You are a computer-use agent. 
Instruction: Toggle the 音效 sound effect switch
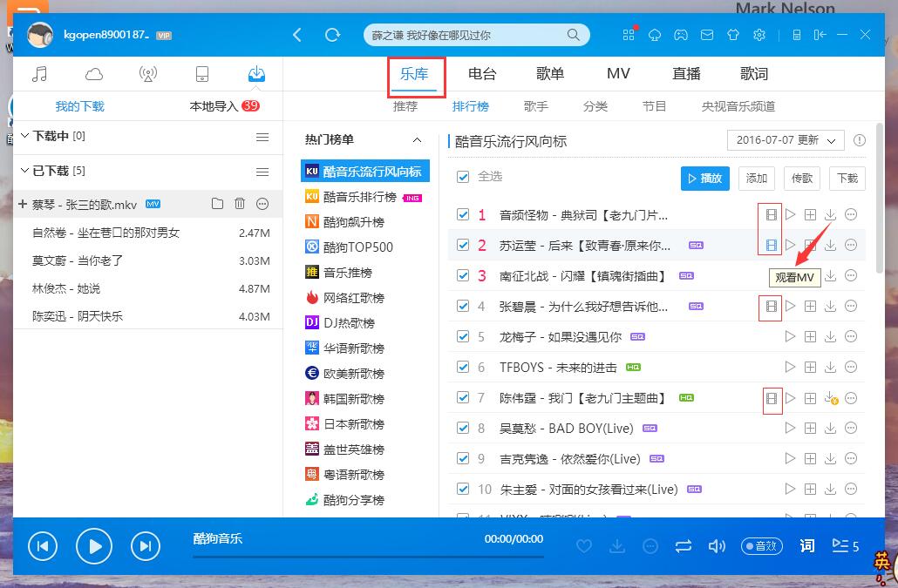click(762, 546)
